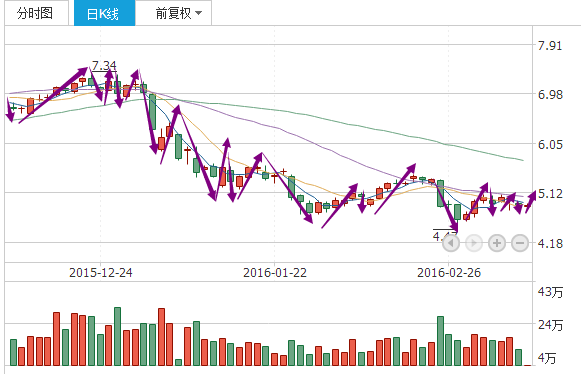Switch to the 分时图 tab
The width and height of the screenshot is (581, 374).
click(36, 13)
